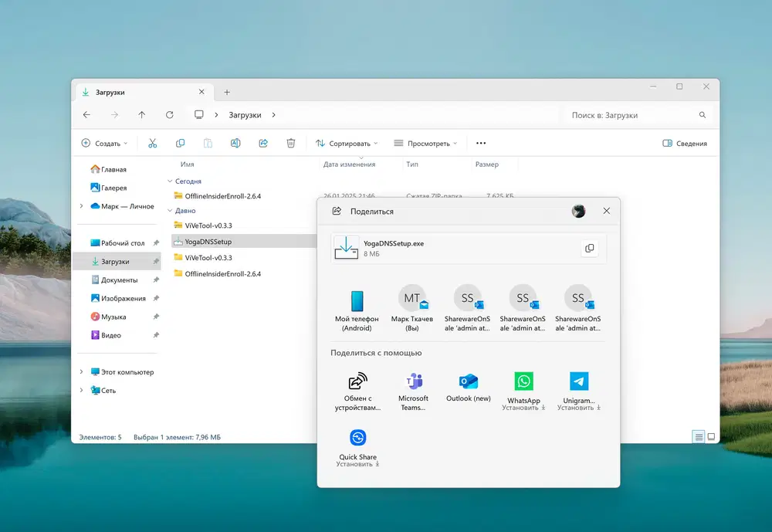Click the Cut scissors icon in toolbar

[152, 144]
